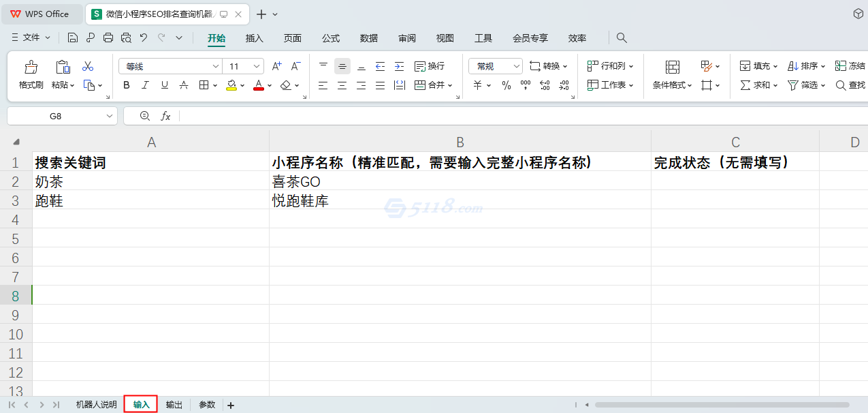Toggle Bold formatting
The height and width of the screenshot is (413, 868).
point(126,85)
